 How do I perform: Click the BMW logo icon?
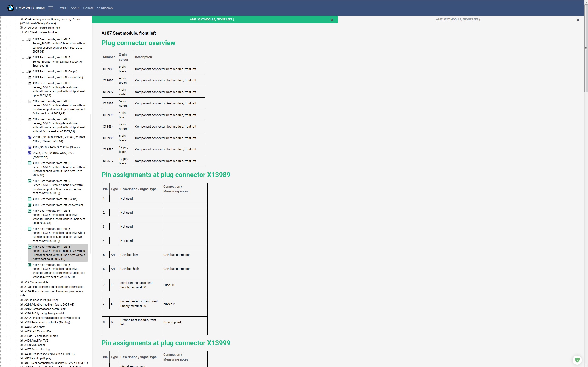click(10, 8)
